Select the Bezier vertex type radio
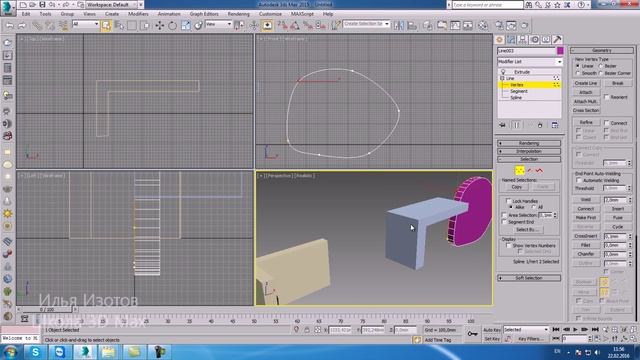The image size is (640, 360). [x=600, y=66]
